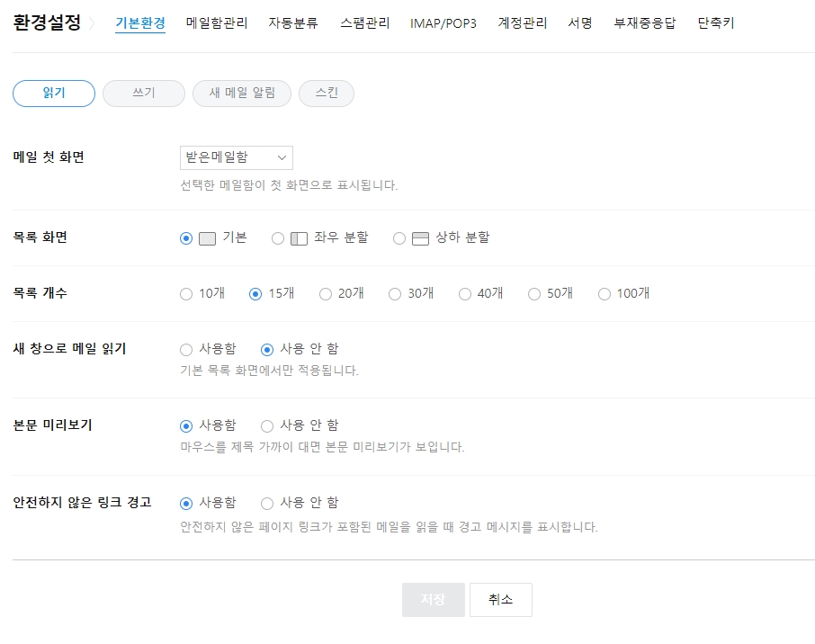Open the 서명 tab
The image size is (815, 644).
pyautogui.click(x=580, y=22)
